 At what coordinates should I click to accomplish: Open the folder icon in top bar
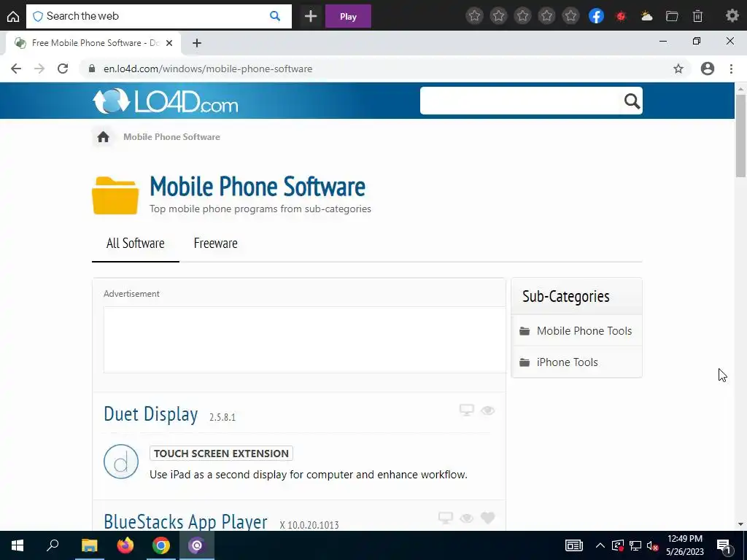tap(672, 16)
